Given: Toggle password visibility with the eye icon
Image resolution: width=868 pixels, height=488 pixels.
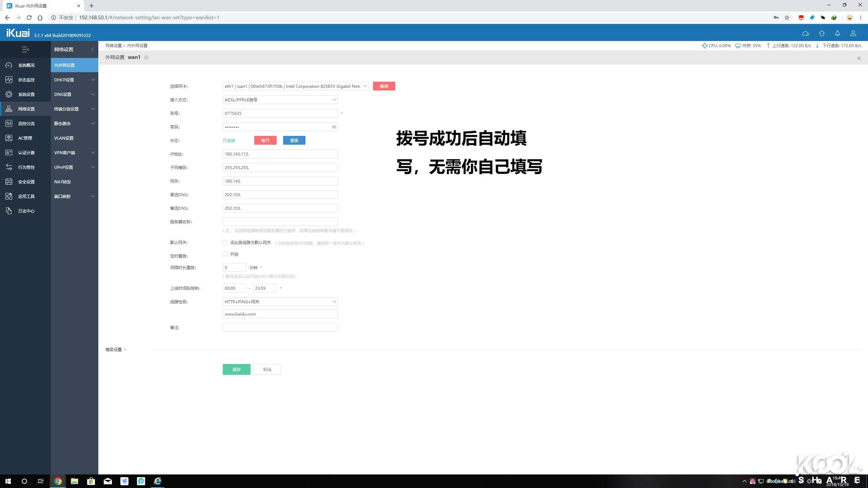Looking at the screenshot, I should [x=334, y=127].
